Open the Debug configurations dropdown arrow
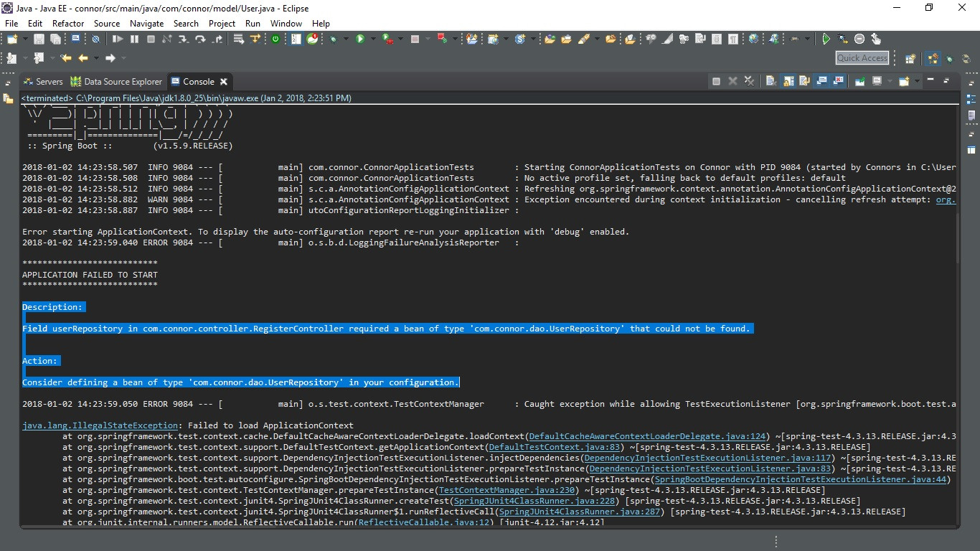 pyautogui.click(x=346, y=39)
